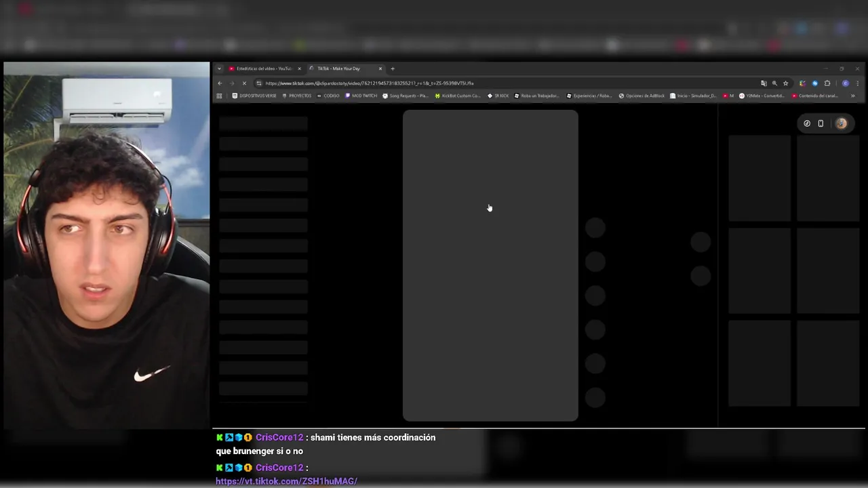Click TikTok phone app icon in header

[x=821, y=123]
